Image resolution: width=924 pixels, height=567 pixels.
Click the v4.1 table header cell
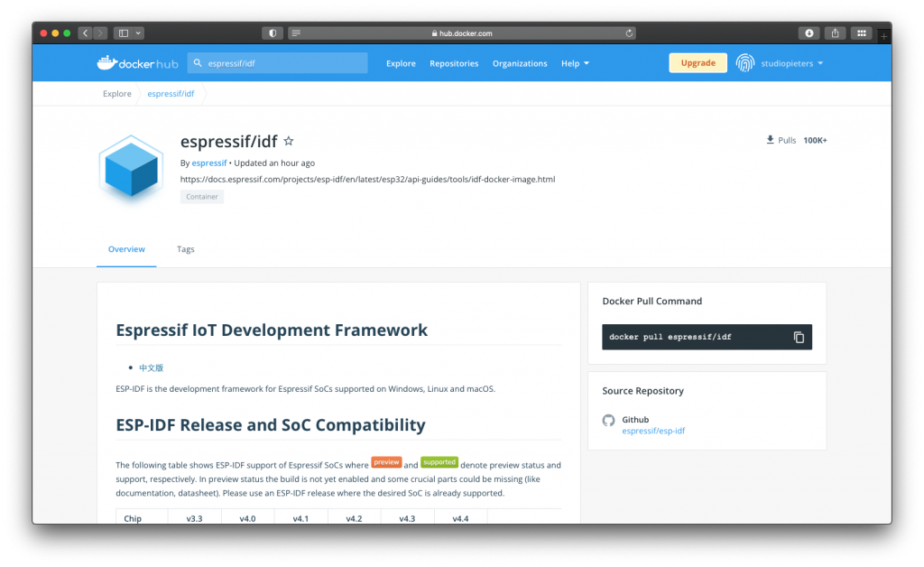point(300,518)
